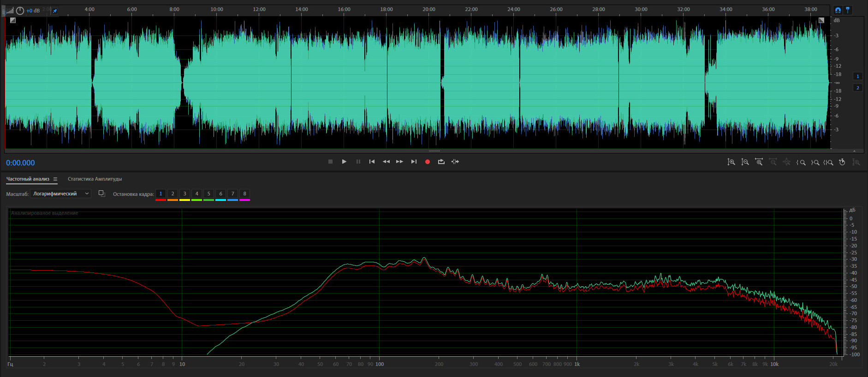The height and width of the screenshot is (377, 868).
Task: Open the Частотный анализ panel menu
Action: [x=55, y=179]
